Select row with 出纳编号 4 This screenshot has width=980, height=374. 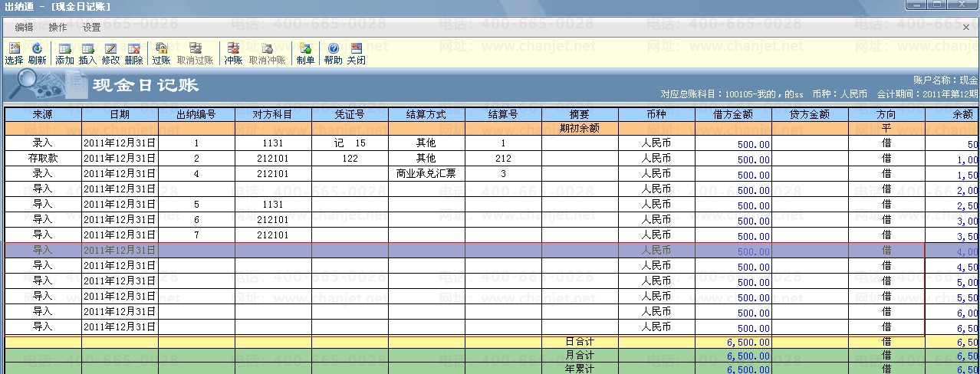click(x=196, y=174)
